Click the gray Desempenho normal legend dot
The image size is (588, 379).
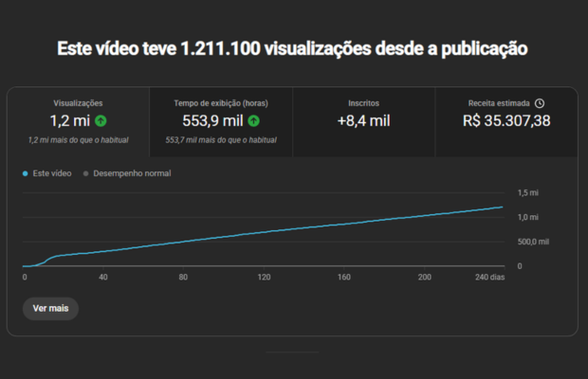[x=84, y=173]
